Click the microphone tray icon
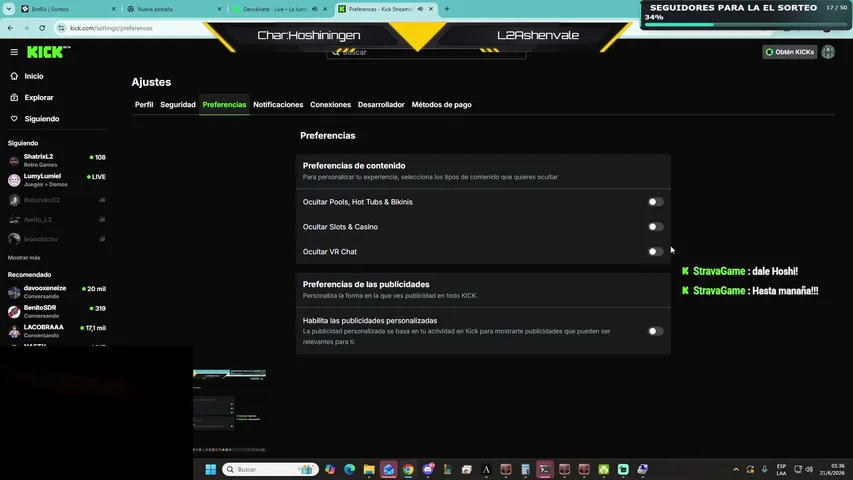This screenshot has height=480, width=853. [x=764, y=469]
